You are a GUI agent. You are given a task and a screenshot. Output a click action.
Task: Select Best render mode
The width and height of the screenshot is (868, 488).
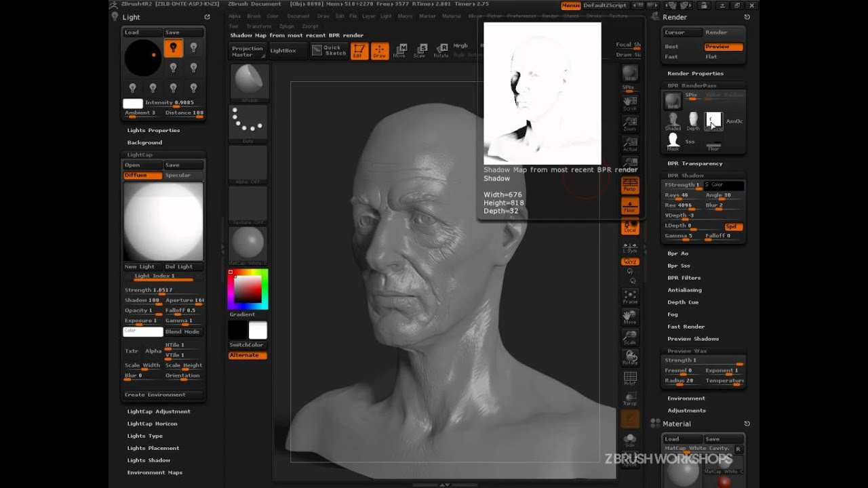pos(682,47)
